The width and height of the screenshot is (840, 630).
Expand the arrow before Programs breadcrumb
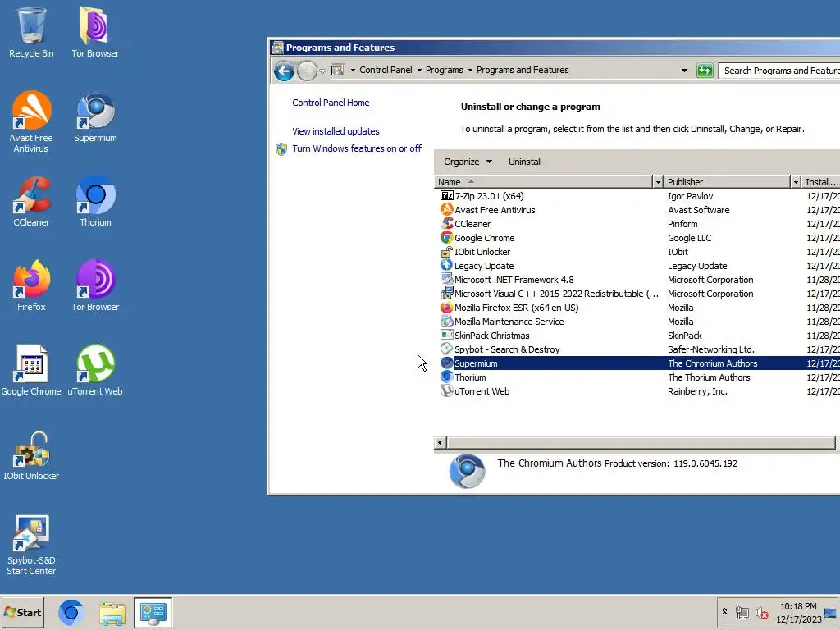point(419,71)
